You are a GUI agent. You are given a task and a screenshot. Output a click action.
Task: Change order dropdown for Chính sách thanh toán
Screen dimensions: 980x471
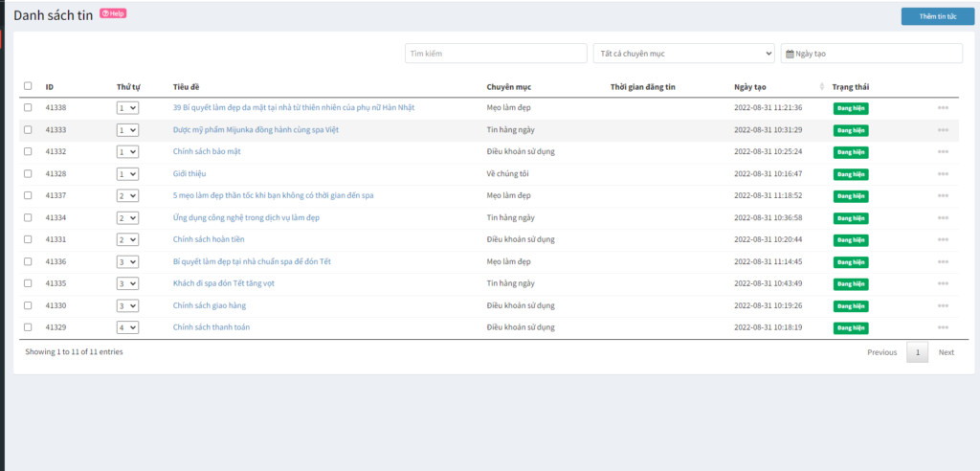127,327
